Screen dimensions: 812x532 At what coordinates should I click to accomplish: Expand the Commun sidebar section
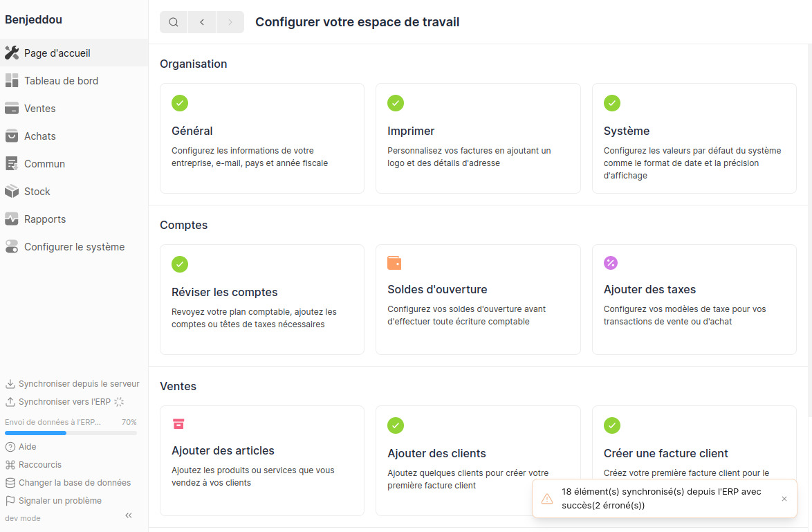[x=44, y=164]
